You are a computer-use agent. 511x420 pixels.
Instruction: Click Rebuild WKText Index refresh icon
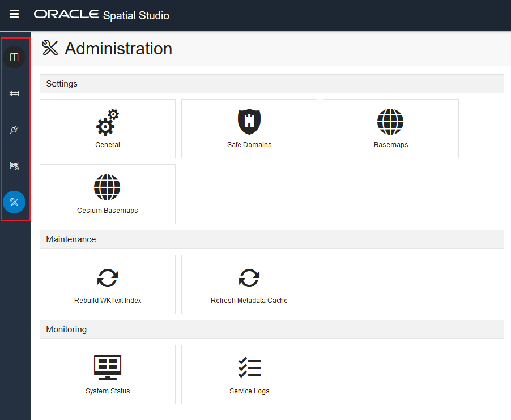(108, 278)
